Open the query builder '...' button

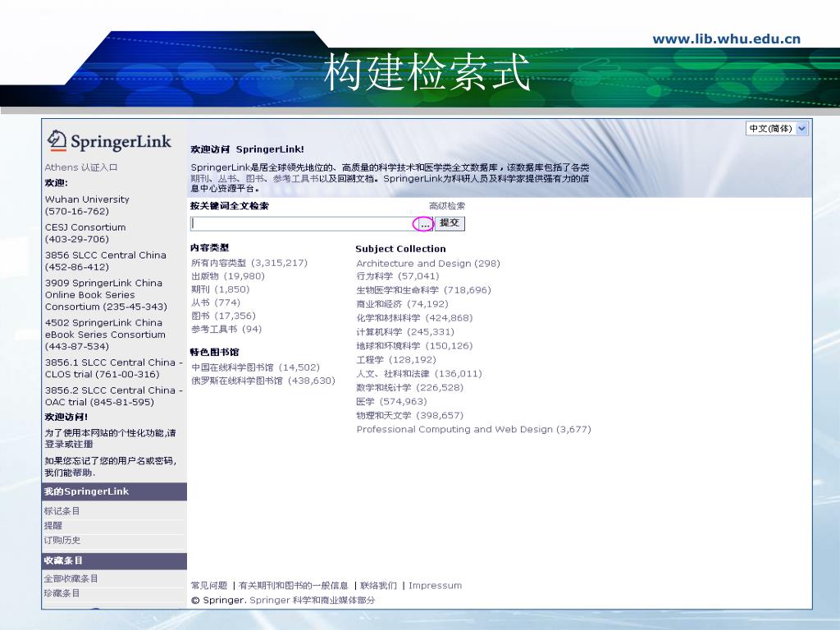tap(424, 224)
